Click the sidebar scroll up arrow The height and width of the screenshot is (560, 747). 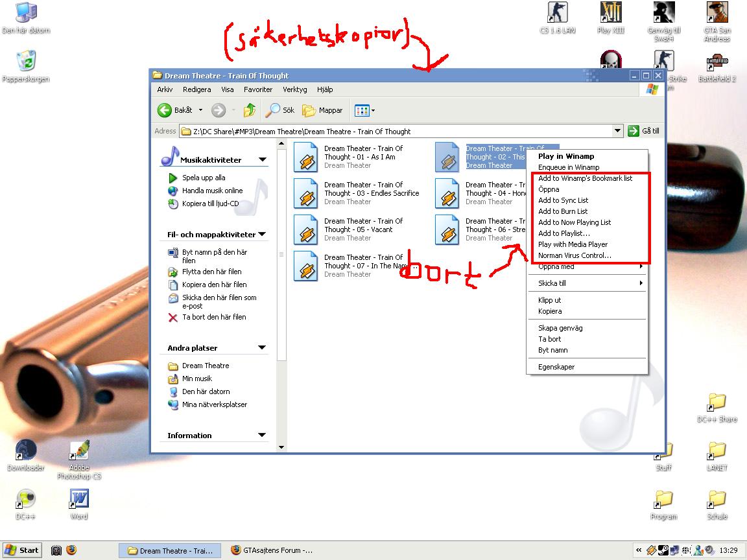pyautogui.click(x=281, y=143)
